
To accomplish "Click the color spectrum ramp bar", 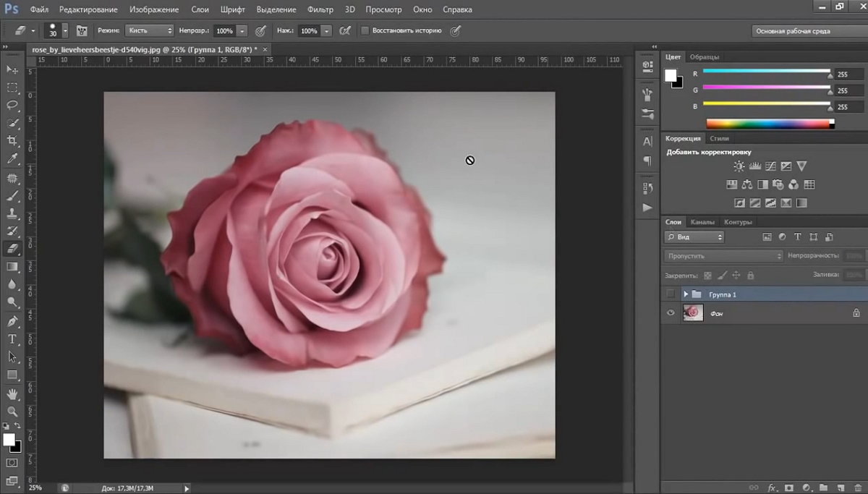I will click(768, 124).
